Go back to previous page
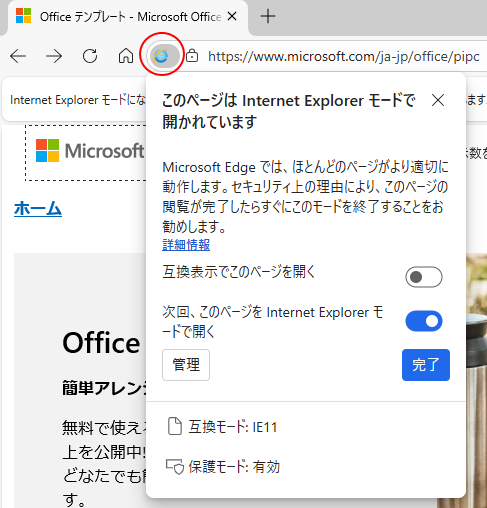Viewport: 487px width, 508px height. point(18,56)
